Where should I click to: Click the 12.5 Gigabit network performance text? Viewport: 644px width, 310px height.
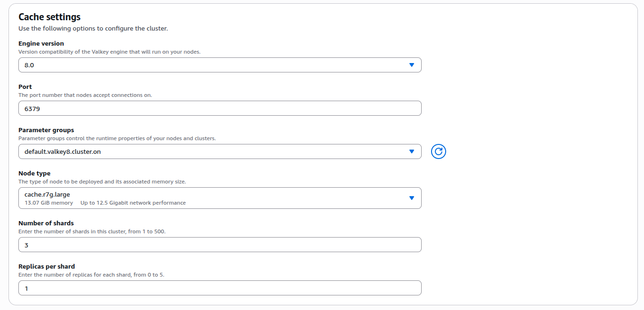click(133, 203)
